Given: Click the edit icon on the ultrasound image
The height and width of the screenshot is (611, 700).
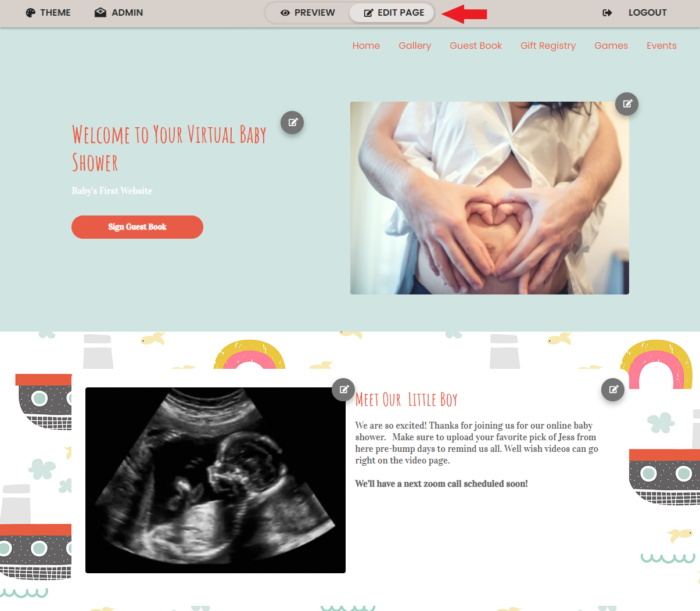Looking at the screenshot, I should tap(343, 390).
